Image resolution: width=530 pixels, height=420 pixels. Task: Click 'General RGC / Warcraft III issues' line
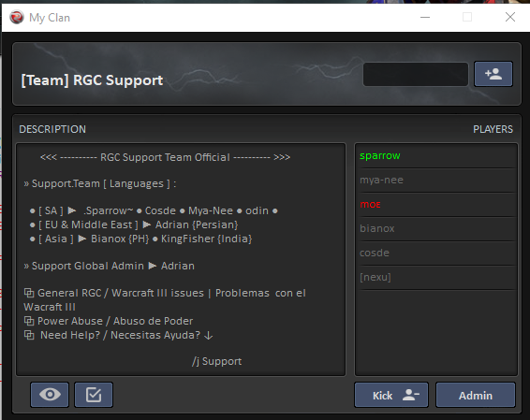(165, 300)
